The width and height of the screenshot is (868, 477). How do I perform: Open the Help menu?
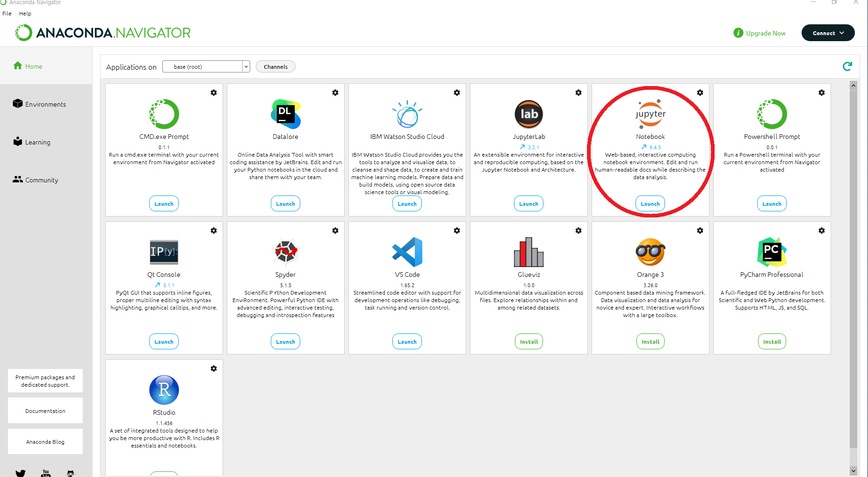click(25, 14)
